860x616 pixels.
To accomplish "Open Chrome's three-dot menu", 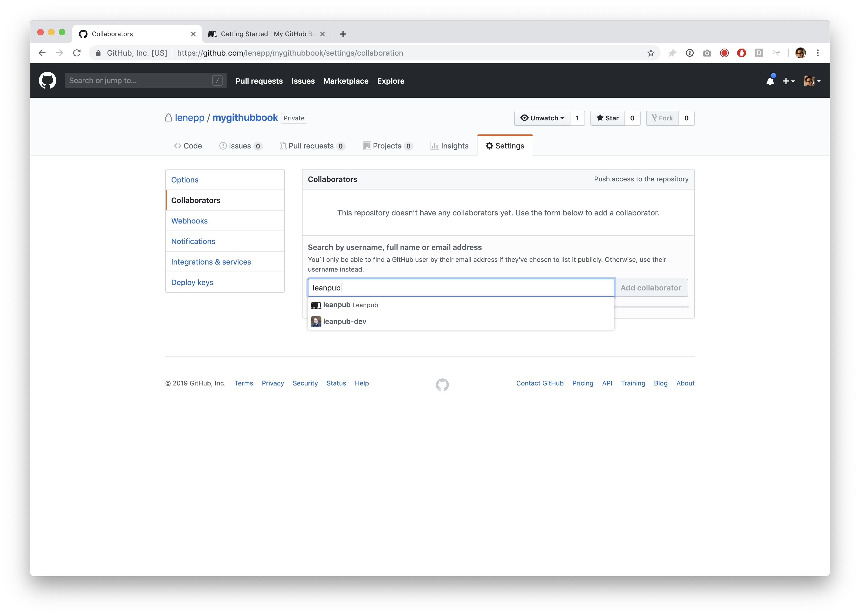I will pyautogui.click(x=818, y=53).
